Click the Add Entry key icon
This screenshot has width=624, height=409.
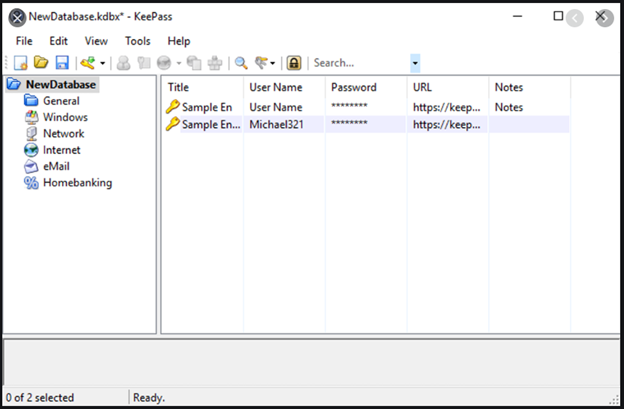88,63
